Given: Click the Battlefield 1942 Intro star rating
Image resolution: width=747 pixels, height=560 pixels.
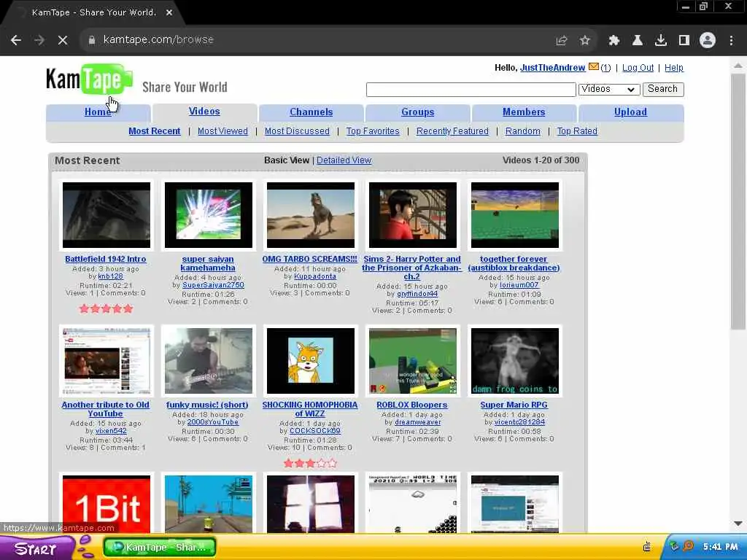Looking at the screenshot, I should [106, 308].
